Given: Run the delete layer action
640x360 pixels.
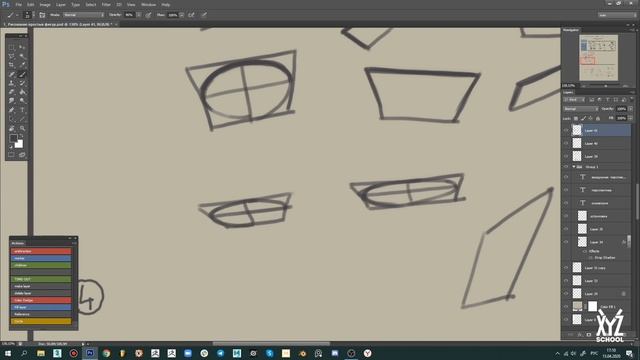Looking at the screenshot, I should click(x=41, y=293).
